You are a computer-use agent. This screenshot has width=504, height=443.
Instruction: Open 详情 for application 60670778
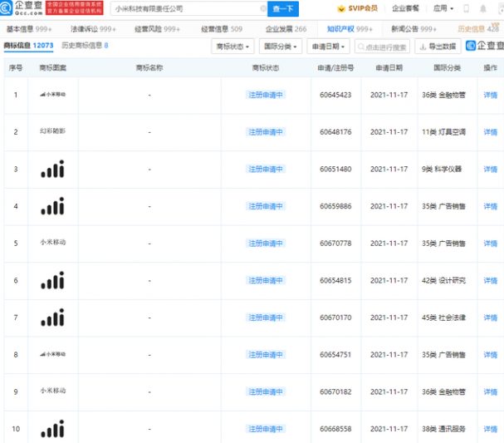pyautogui.click(x=490, y=244)
